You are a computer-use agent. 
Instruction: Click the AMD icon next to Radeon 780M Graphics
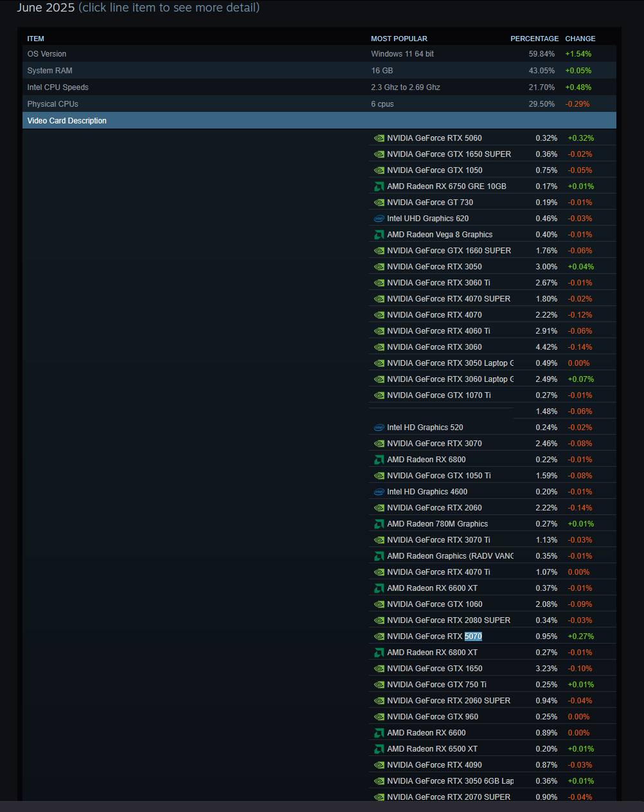pyautogui.click(x=379, y=524)
